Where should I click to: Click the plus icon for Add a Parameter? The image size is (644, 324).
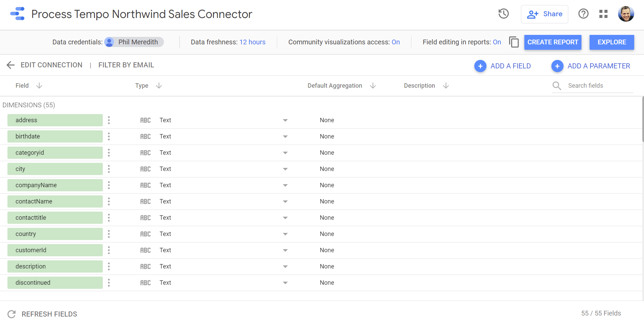click(557, 66)
